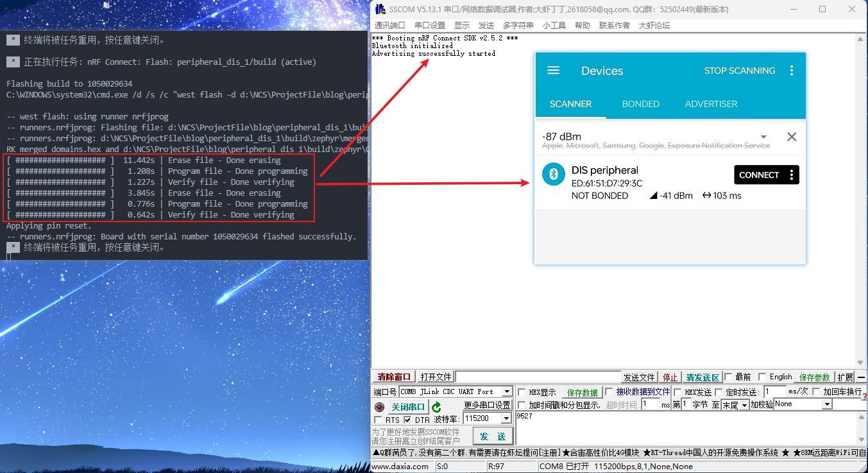Click the Bluetooth icon of DIS peripheral

point(554,175)
